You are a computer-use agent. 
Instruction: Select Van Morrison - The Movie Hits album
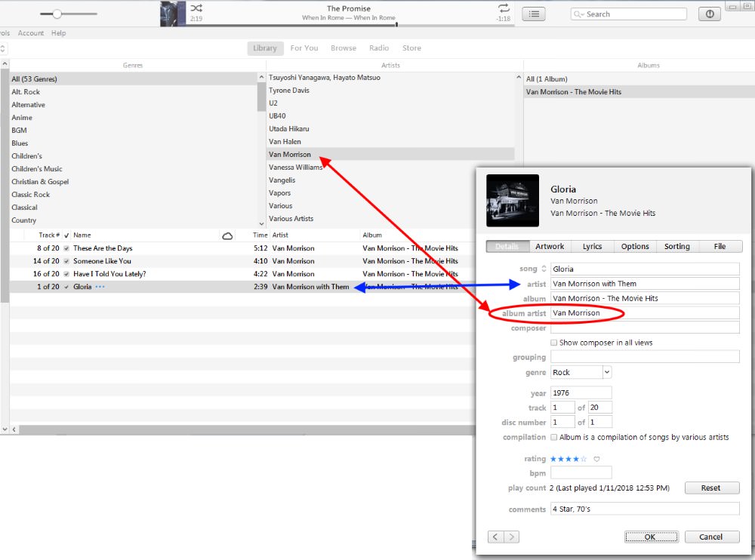point(639,92)
